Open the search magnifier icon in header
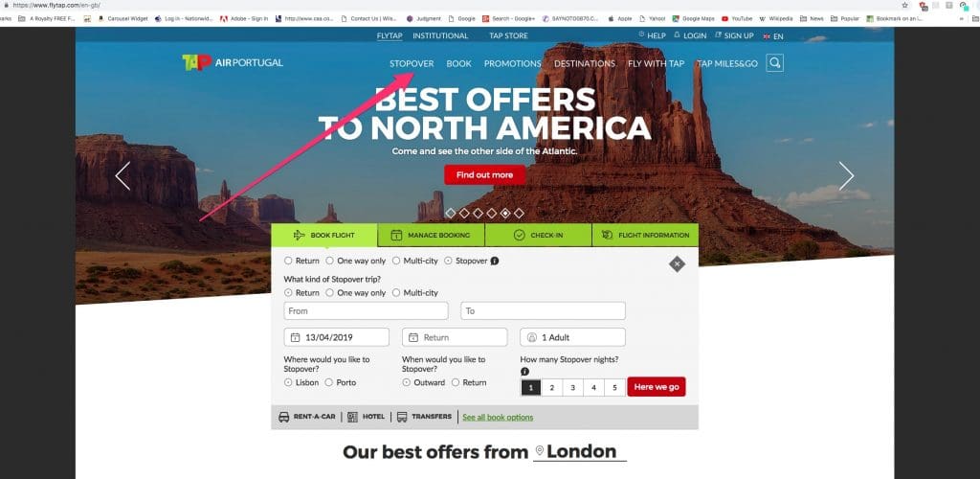The image size is (980, 479). pyautogui.click(x=774, y=63)
